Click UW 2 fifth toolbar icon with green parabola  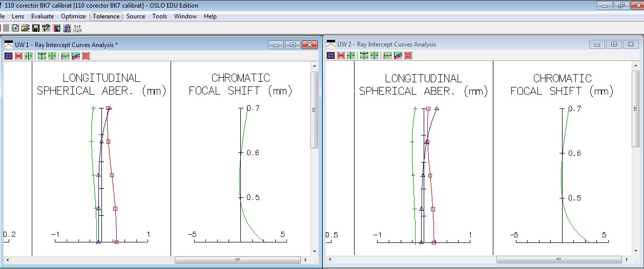pyautogui.click(x=375, y=56)
